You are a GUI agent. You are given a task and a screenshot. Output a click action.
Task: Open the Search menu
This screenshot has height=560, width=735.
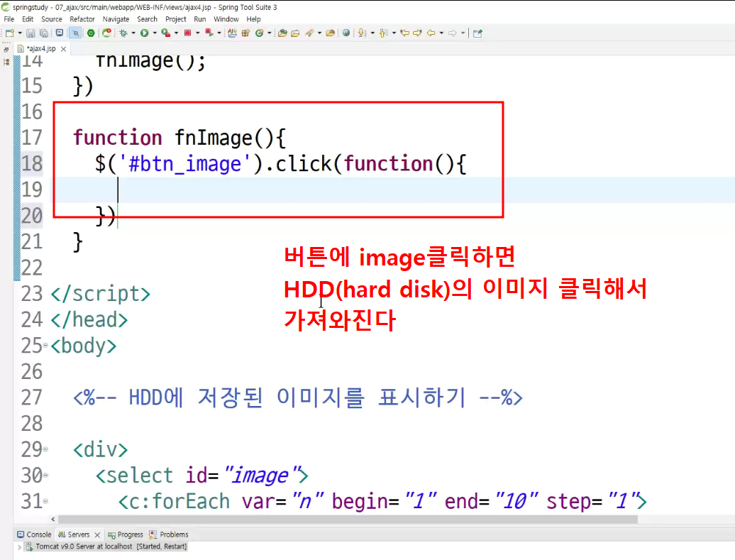click(x=147, y=19)
